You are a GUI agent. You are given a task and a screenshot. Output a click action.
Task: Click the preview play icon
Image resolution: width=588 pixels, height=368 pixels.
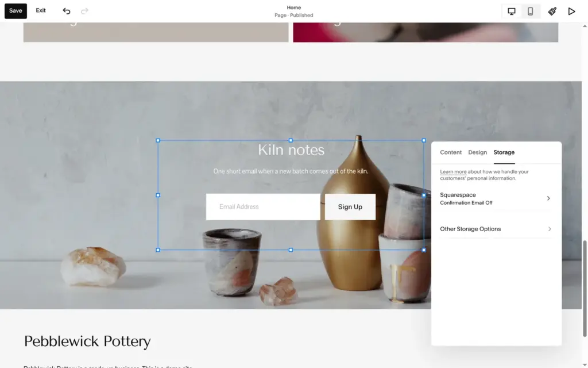pos(571,11)
